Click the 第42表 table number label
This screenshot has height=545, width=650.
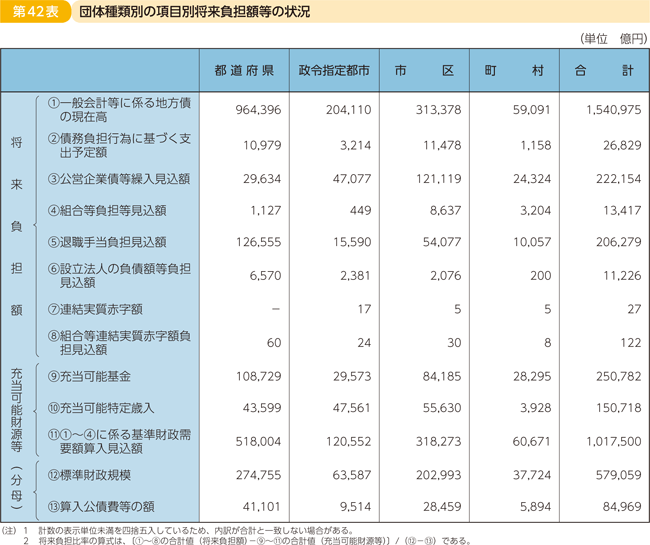35,11
